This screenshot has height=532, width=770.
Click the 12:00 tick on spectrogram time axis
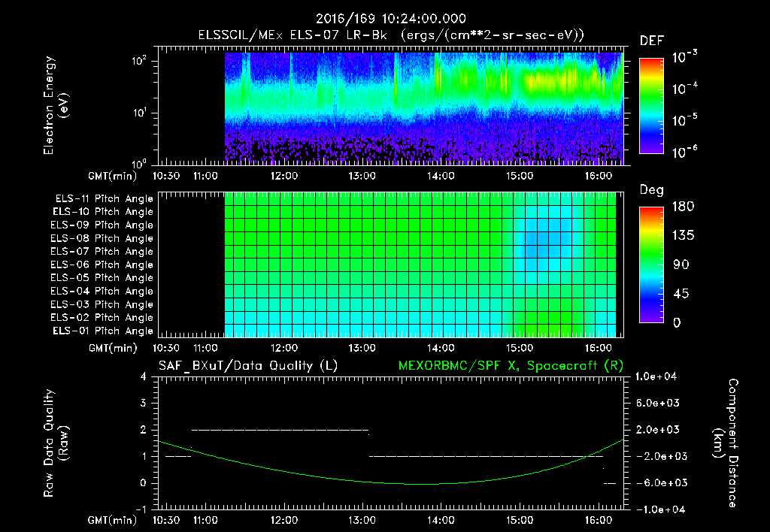point(283,176)
